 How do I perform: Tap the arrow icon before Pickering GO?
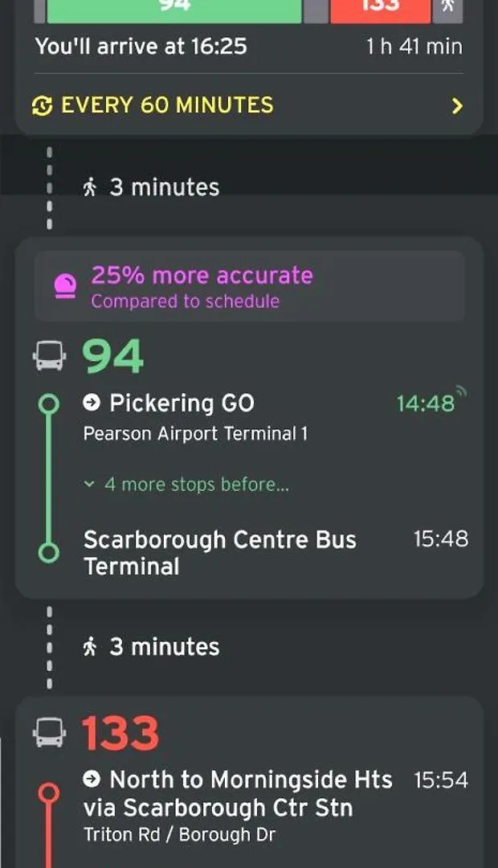[x=92, y=403]
